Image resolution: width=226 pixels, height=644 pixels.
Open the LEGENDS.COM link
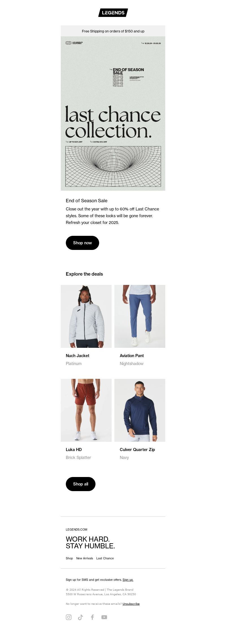77,529
